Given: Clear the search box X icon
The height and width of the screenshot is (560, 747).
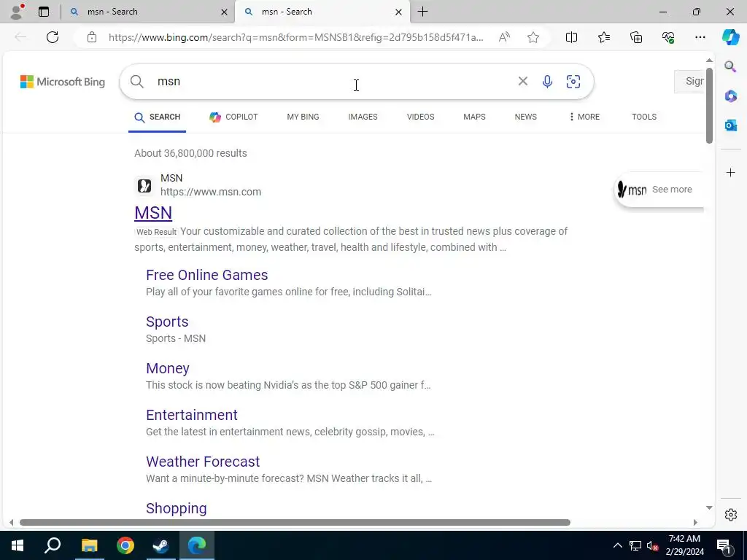Looking at the screenshot, I should [522, 82].
